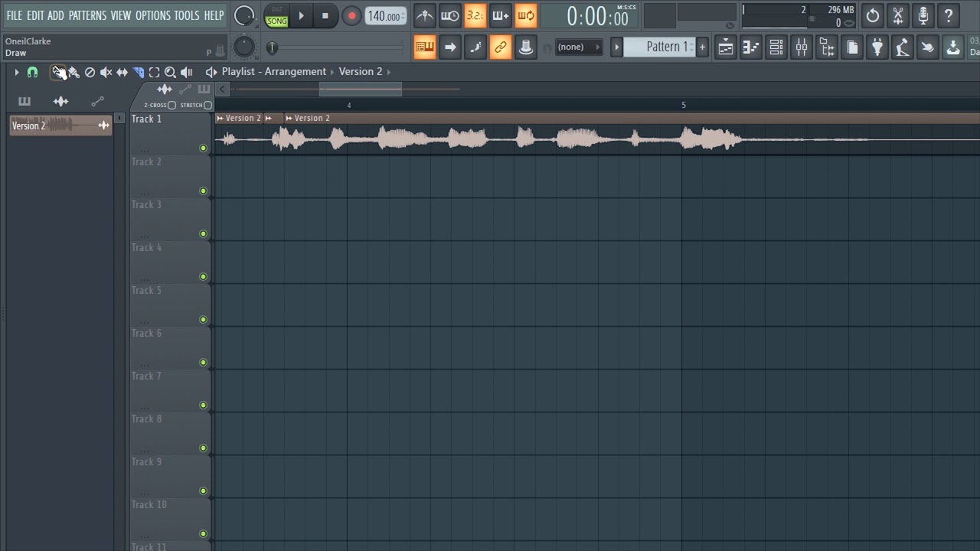Open undo history circular arrow icon
This screenshot has height=551, width=980.
[873, 15]
